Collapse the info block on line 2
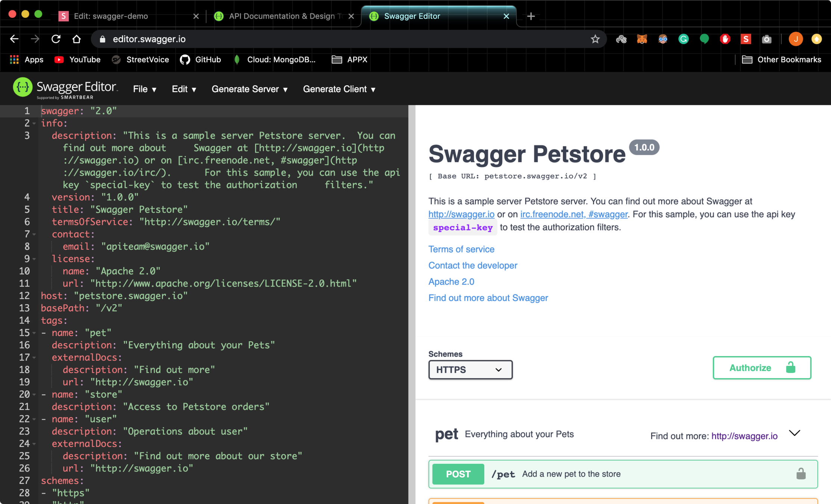The width and height of the screenshot is (831, 504). tap(34, 123)
